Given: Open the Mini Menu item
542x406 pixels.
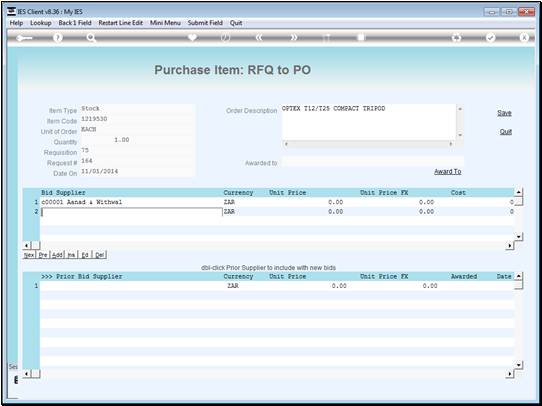Looking at the screenshot, I should point(165,23).
